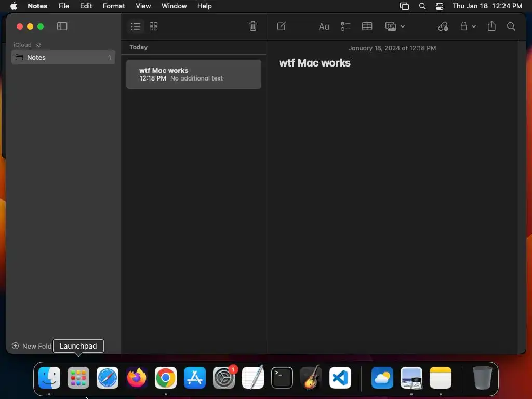Open the Window menu
Viewport: 532px width, 399px height.
(174, 6)
